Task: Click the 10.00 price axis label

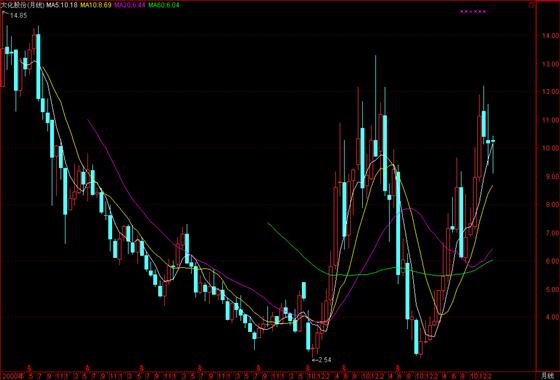Action: click(x=550, y=148)
